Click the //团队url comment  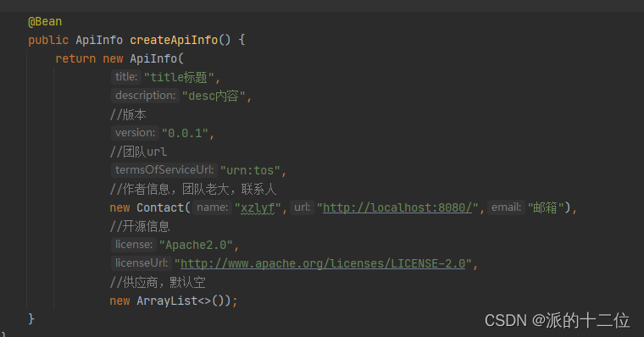(x=138, y=152)
